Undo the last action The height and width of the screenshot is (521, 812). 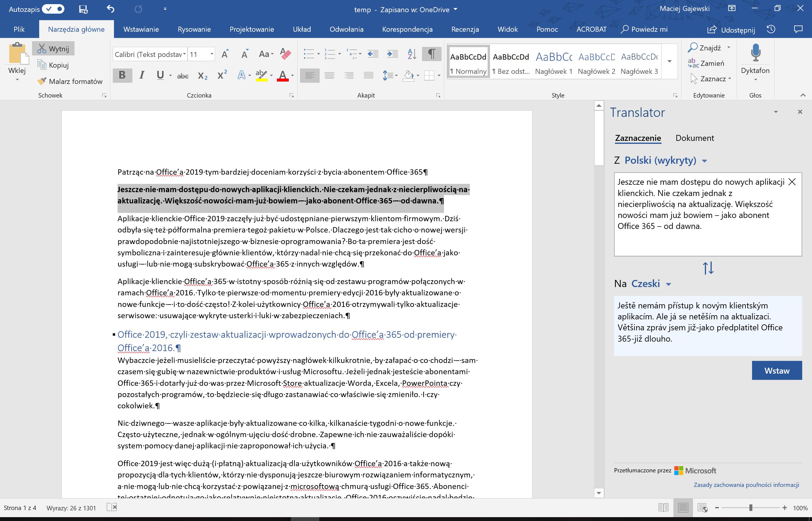click(x=110, y=9)
